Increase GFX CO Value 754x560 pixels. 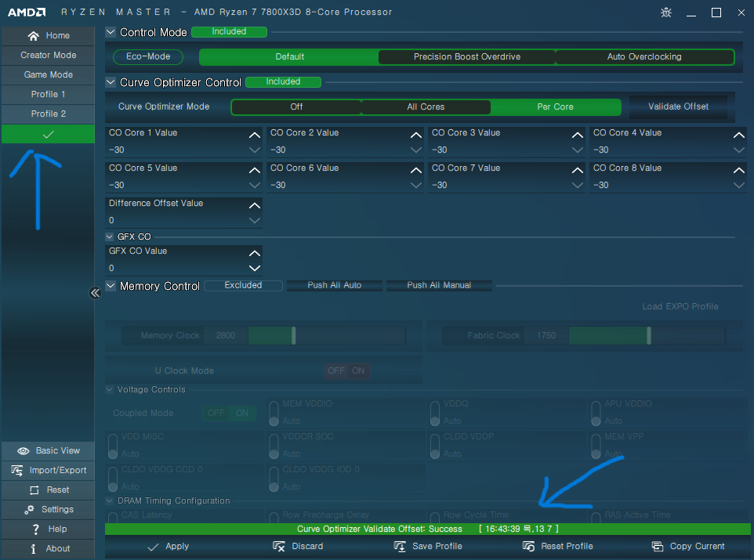coord(255,253)
